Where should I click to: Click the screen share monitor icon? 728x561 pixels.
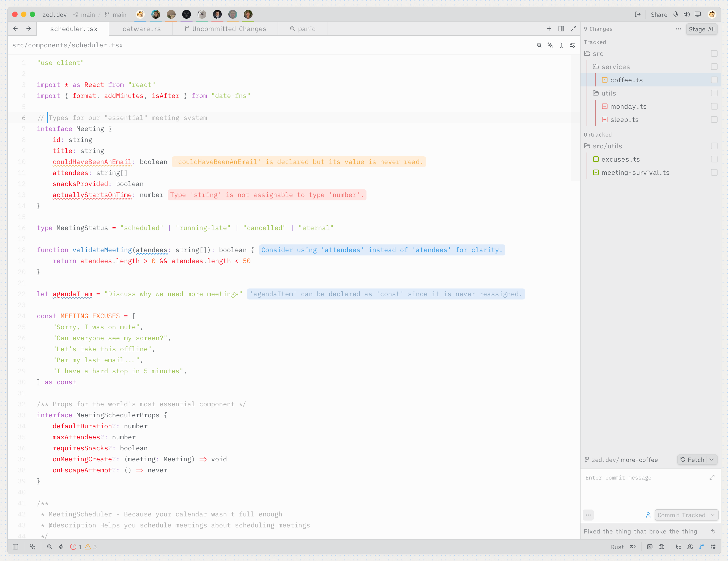698,14
